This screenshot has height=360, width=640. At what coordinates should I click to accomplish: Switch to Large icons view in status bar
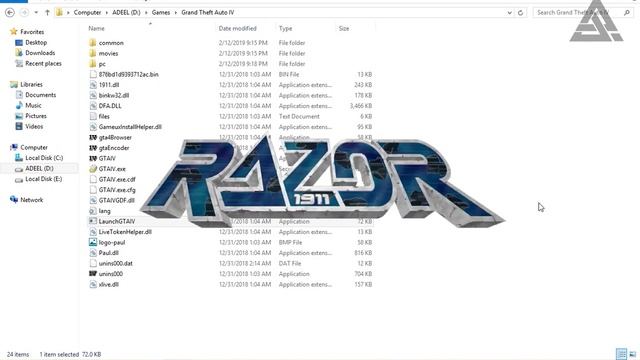point(633,354)
